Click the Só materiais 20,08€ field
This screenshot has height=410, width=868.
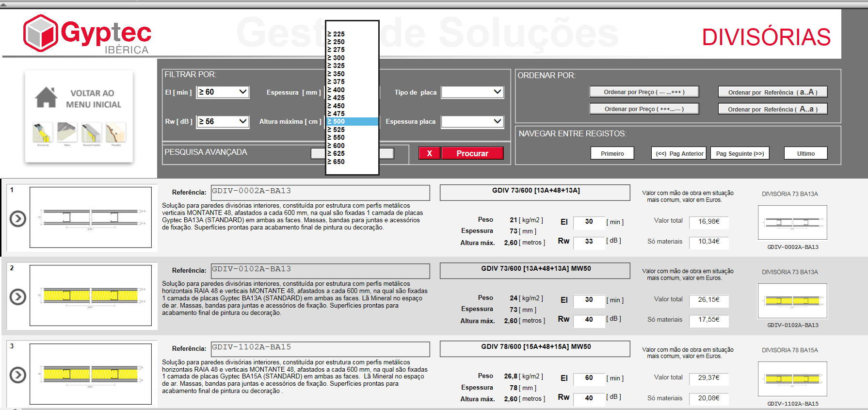click(708, 398)
